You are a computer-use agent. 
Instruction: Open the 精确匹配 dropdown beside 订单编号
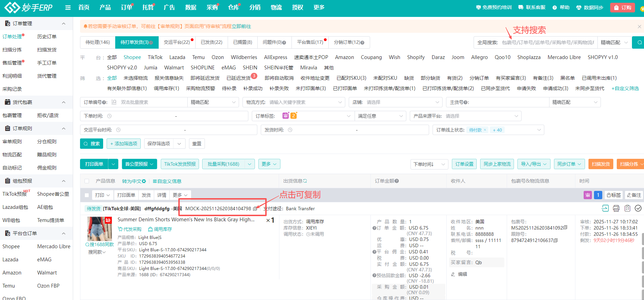point(213,102)
